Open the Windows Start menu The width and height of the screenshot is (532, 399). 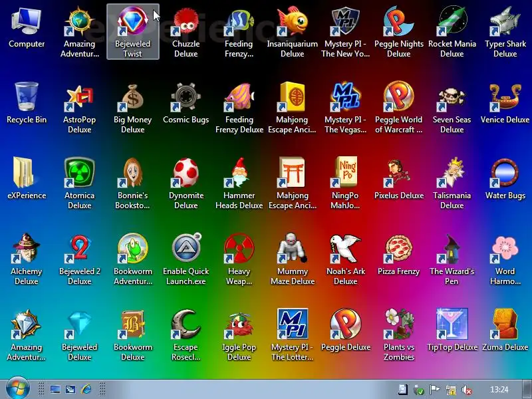17,389
